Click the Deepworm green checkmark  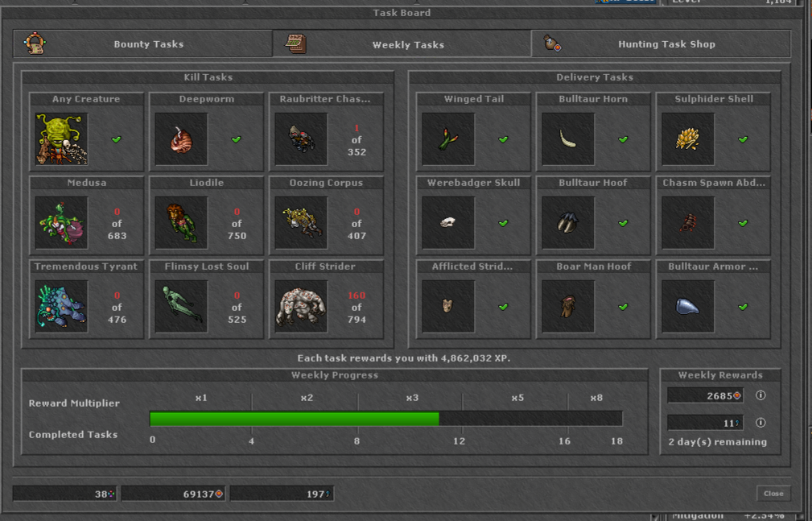[x=236, y=139]
